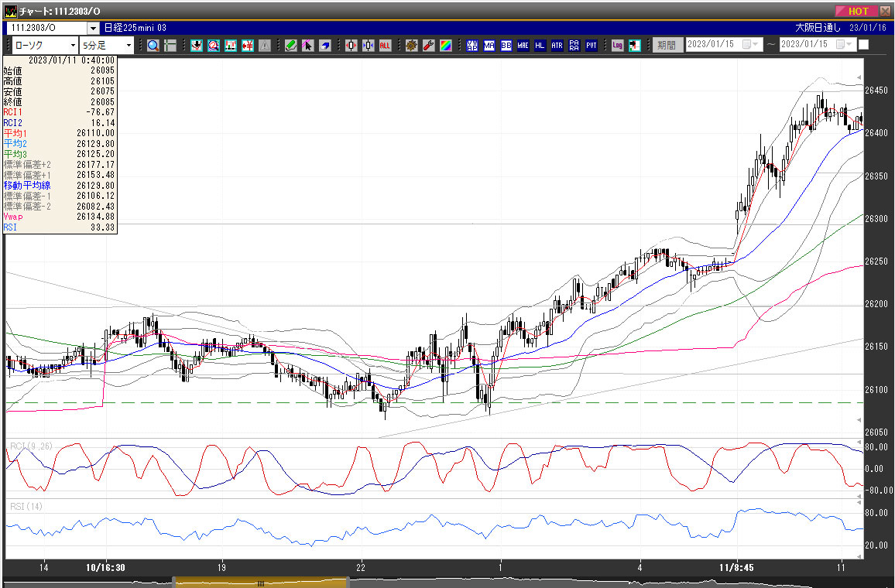Click the 始値 open price row
The width and height of the screenshot is (895, 588).
coord(60,70)
